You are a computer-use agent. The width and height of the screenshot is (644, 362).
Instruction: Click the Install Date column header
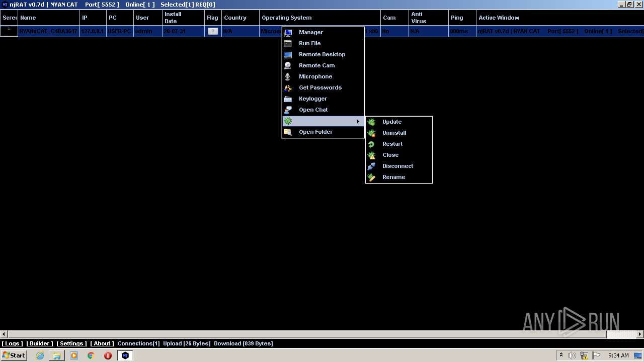tap(183, 18)
